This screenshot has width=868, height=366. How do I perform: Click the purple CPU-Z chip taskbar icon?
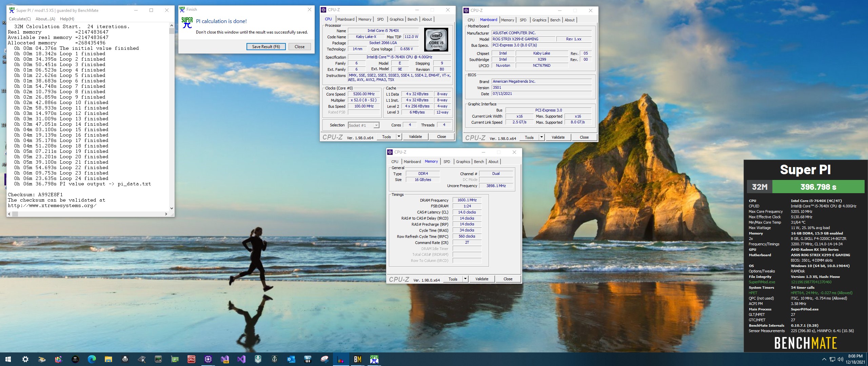click(208, 359)
